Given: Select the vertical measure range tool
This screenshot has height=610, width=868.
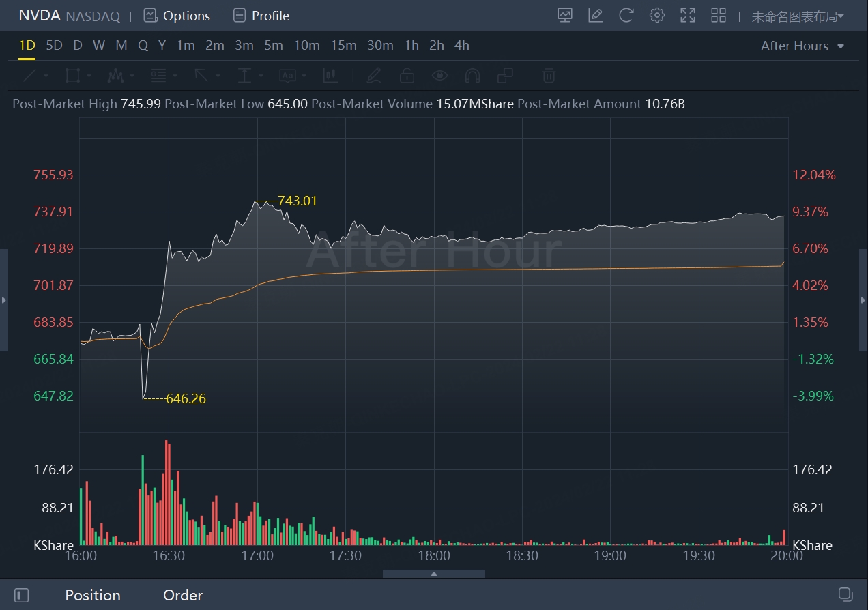Looking at the screenshot, I should [244, 75].
